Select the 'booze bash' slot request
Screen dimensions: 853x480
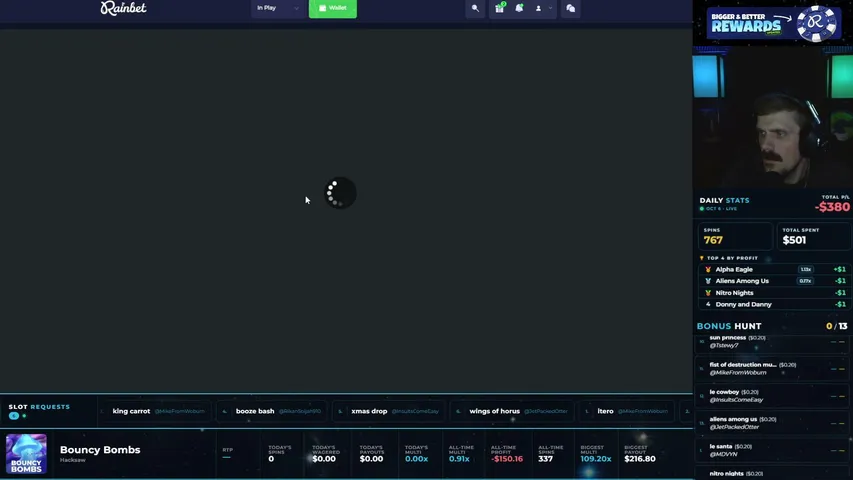pos(273,411)
